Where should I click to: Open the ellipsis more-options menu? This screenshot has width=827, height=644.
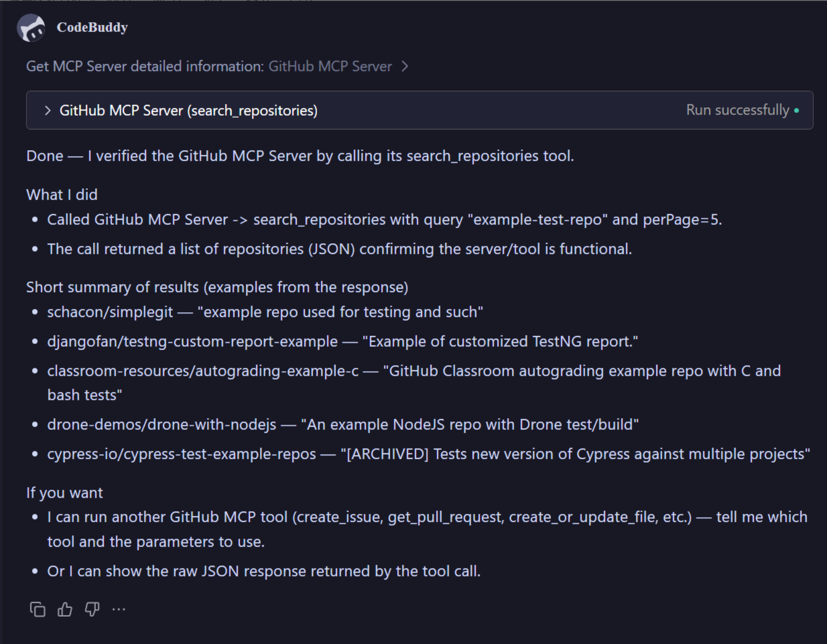click(119, 610)
